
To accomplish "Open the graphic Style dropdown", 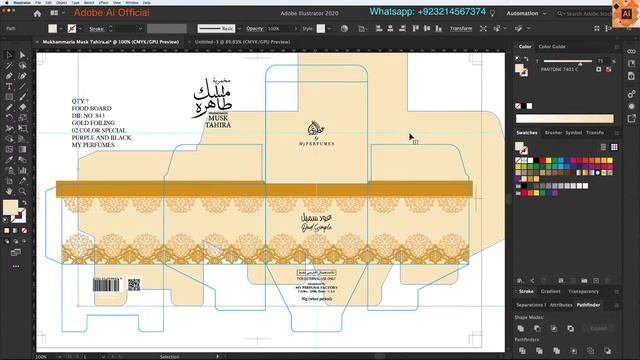I will [x=329, y=29].
